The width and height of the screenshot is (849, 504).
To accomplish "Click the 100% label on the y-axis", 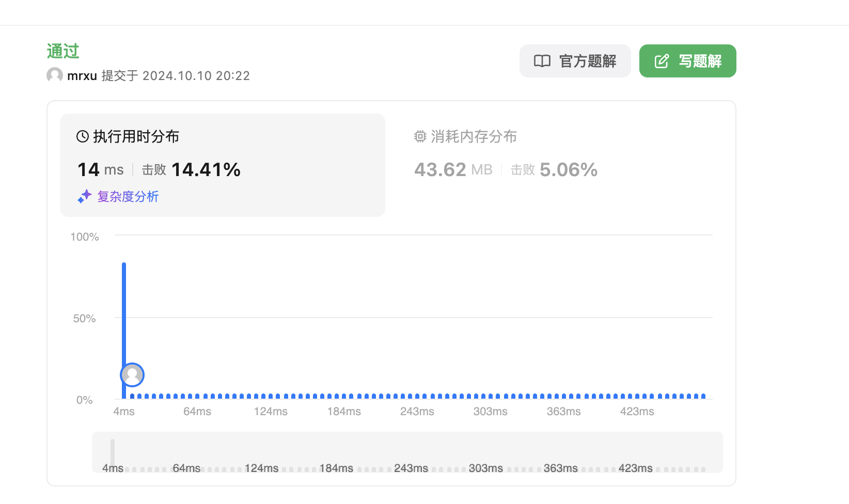I will (x=85, y=237).
